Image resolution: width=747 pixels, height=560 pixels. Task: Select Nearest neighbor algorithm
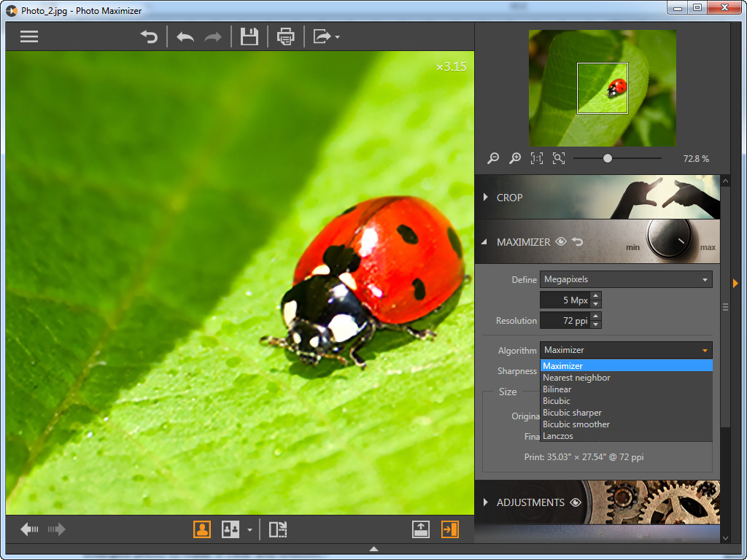(x=626, y=378)
